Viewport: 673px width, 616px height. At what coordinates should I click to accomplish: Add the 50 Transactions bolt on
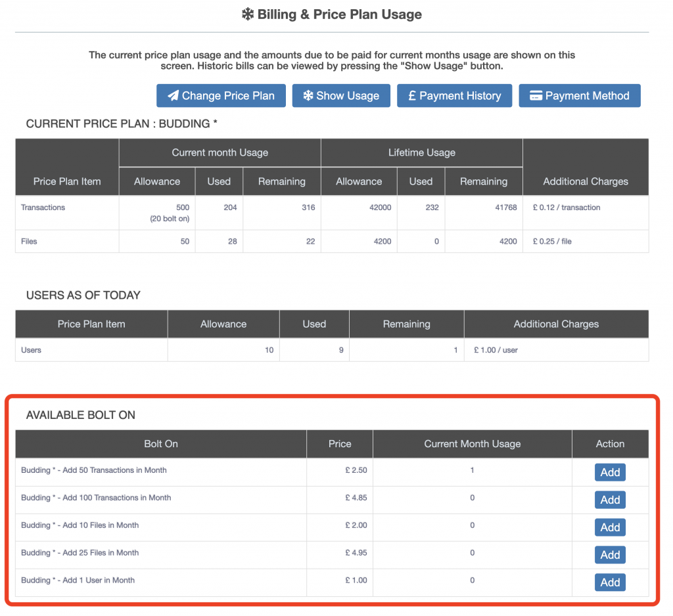point(610,472)
